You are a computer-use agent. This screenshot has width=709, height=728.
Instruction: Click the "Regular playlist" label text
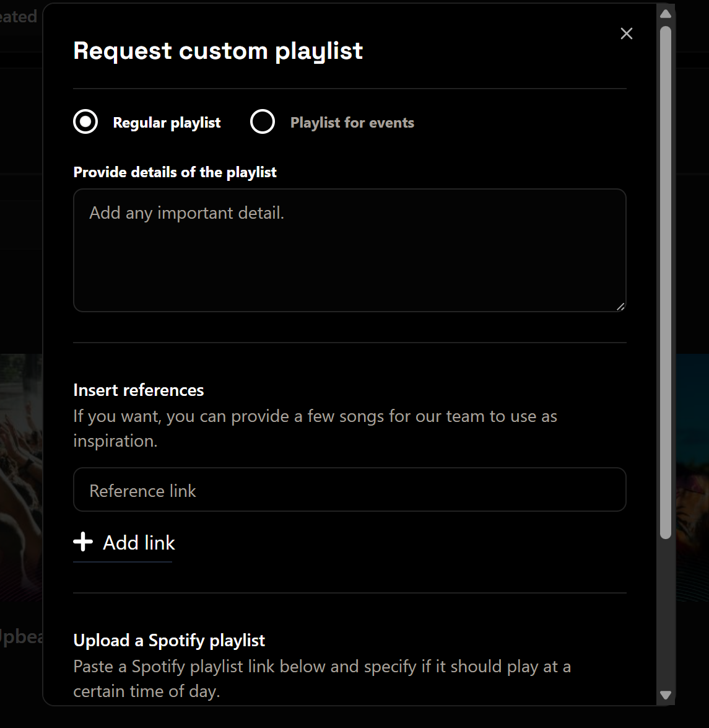coord(167,123)
